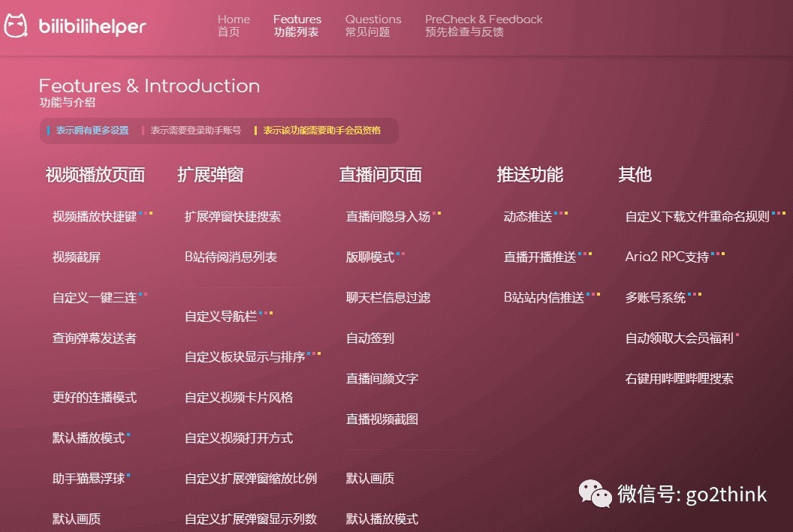Open the Features 功能列表 menu item
This screenshot has height=532, width=793.
tap(297, 27)
